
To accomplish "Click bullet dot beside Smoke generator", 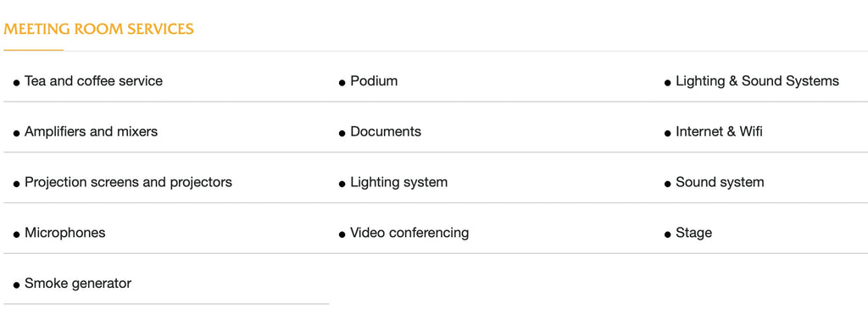I will pos(17,286).
